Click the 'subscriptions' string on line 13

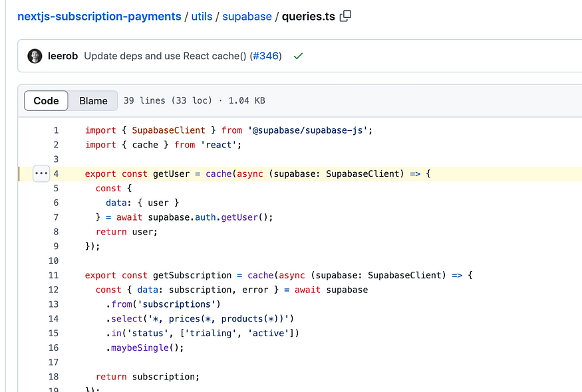click(177, 304)
